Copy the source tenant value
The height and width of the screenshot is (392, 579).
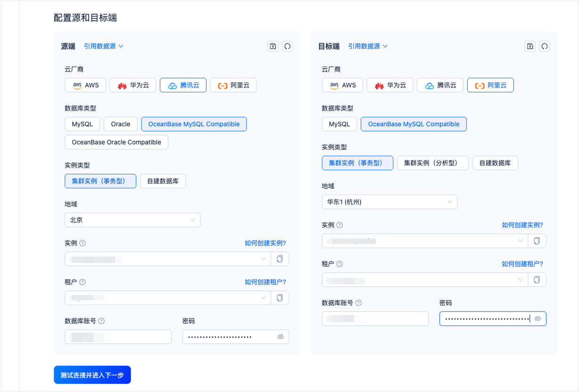pos(280,298)
